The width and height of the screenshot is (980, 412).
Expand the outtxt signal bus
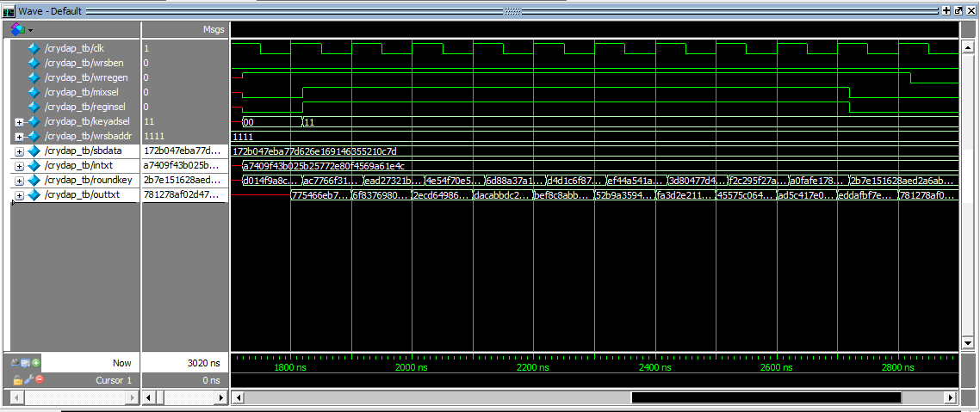19,196
